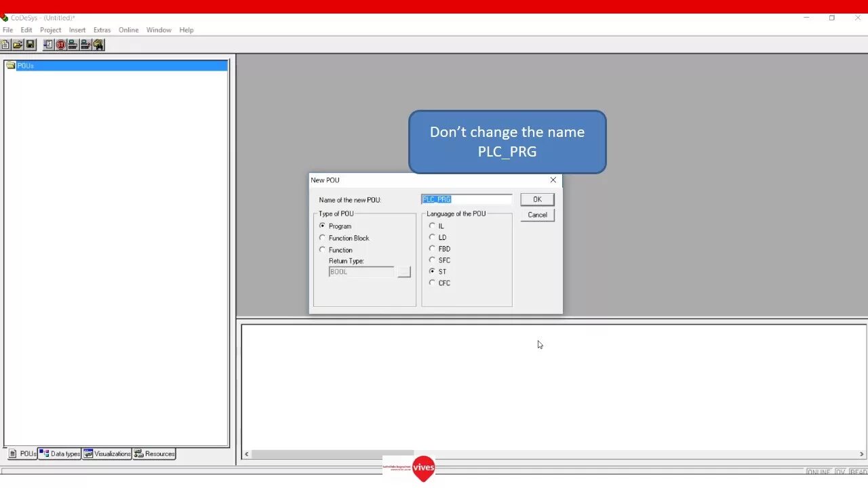Click the horizontal scrollbar thumb in message pane

pos(332,454)
